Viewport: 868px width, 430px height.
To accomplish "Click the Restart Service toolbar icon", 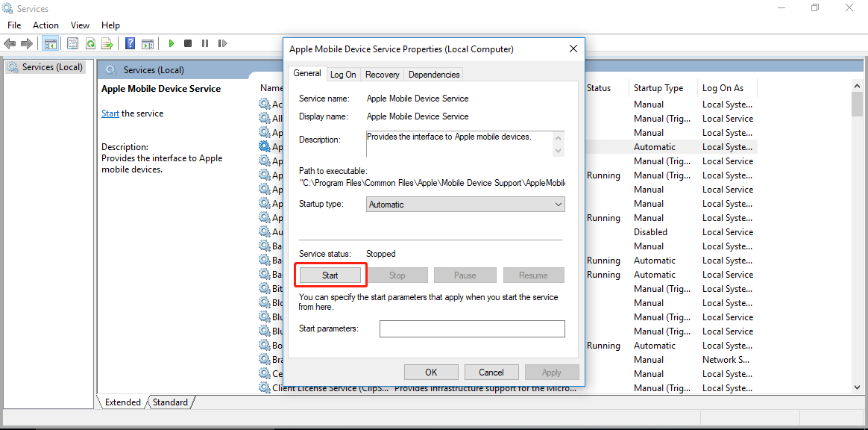I will click(222, 43).
